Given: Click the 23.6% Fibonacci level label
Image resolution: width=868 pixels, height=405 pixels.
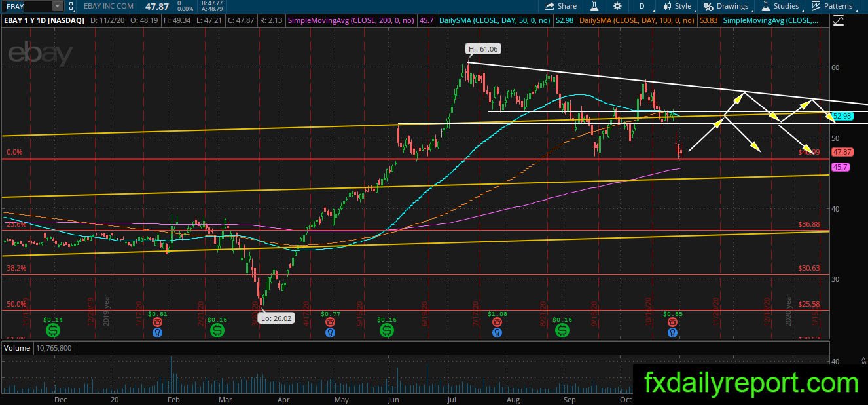Looking at the screenshot, I should [16, 224].
